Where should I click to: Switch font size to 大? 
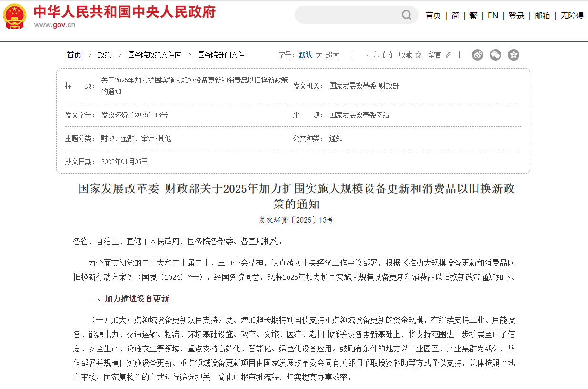(319, 55)
